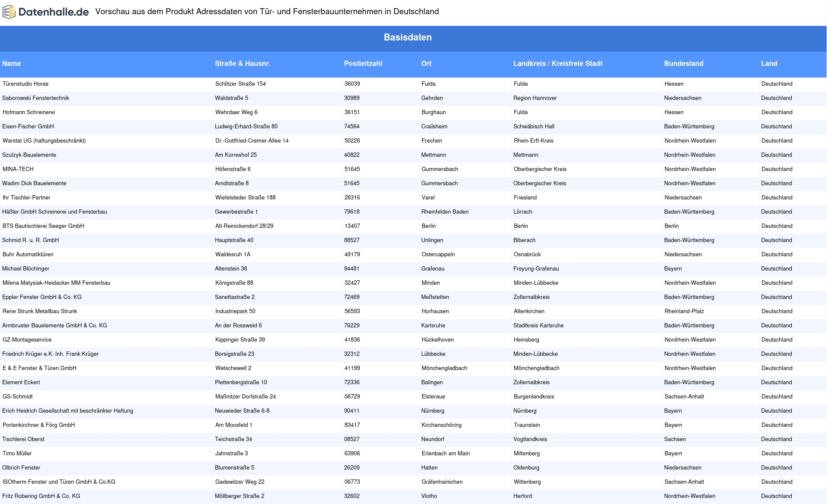Click the Landkreis / Kreisfreie Stadt header
Viewport: 827px width, 504px height.
click(558, 63)
